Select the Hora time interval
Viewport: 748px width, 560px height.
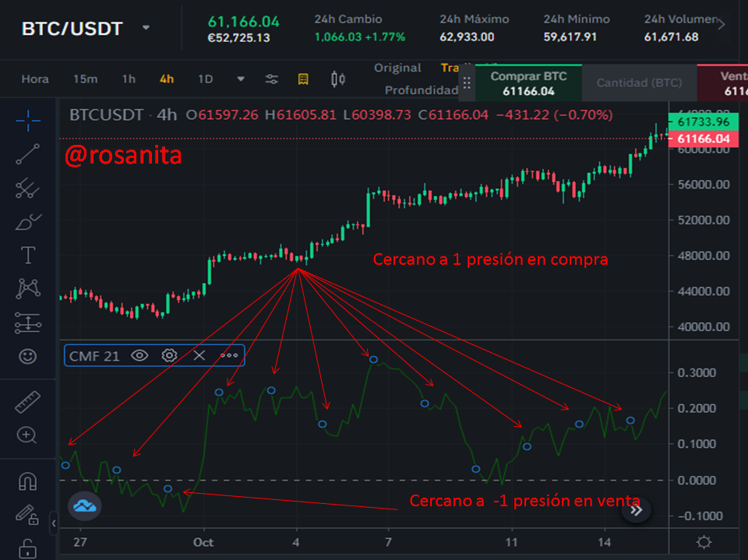point(35,79)
